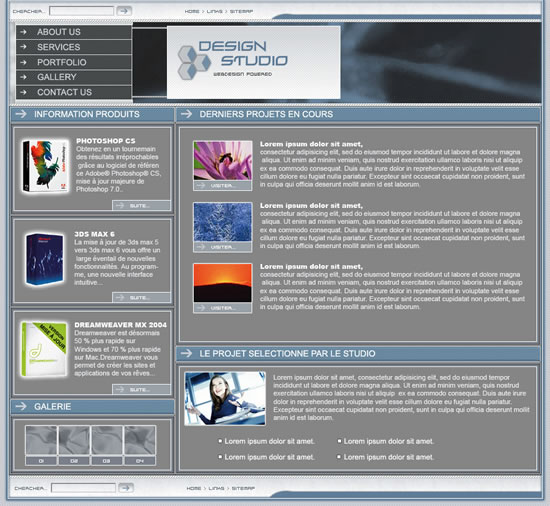
Task: Click Visiter under the flower image
Action: pyautogui.click(x=223, y=185)
